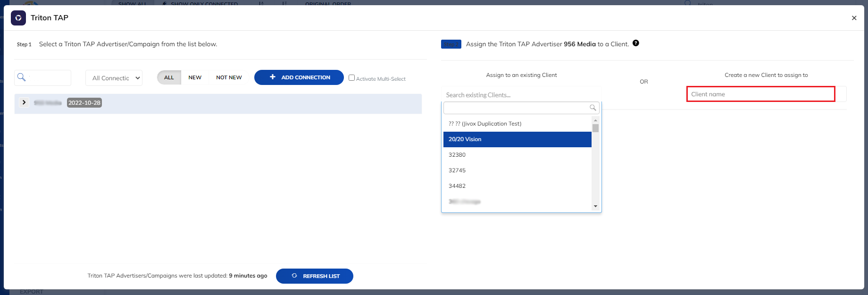Click the Step 2 badge
The width and height of the screenshot is (868, 295).
coord(451,44)
